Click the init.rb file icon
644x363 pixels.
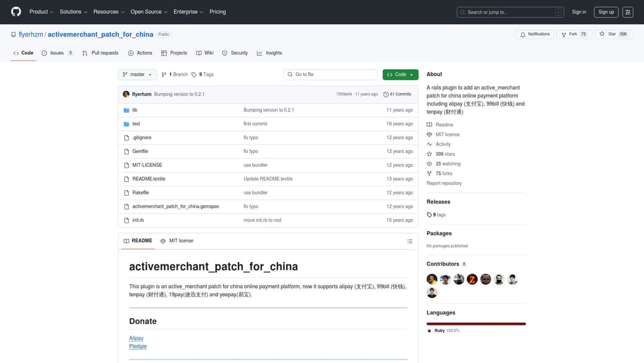126,220
